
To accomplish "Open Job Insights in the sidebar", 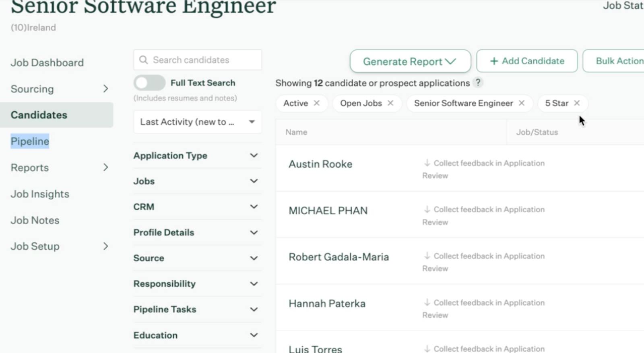I will 40,194.
